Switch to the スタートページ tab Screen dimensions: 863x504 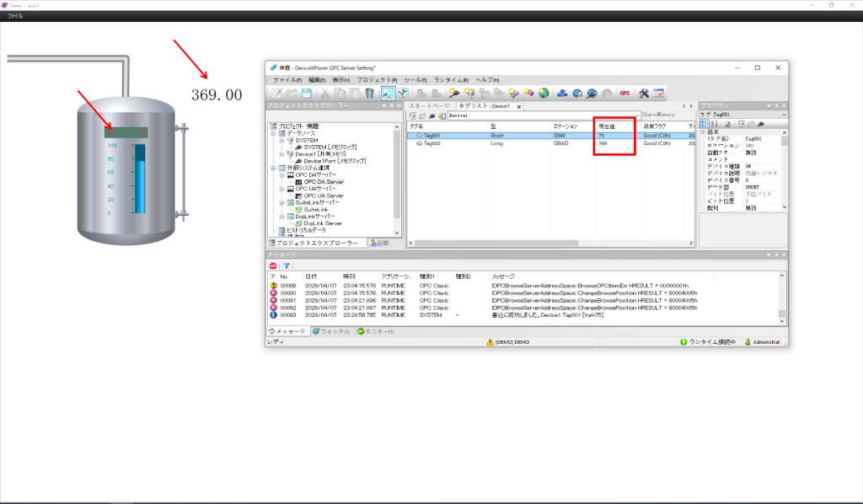click(x=429, y=106)
